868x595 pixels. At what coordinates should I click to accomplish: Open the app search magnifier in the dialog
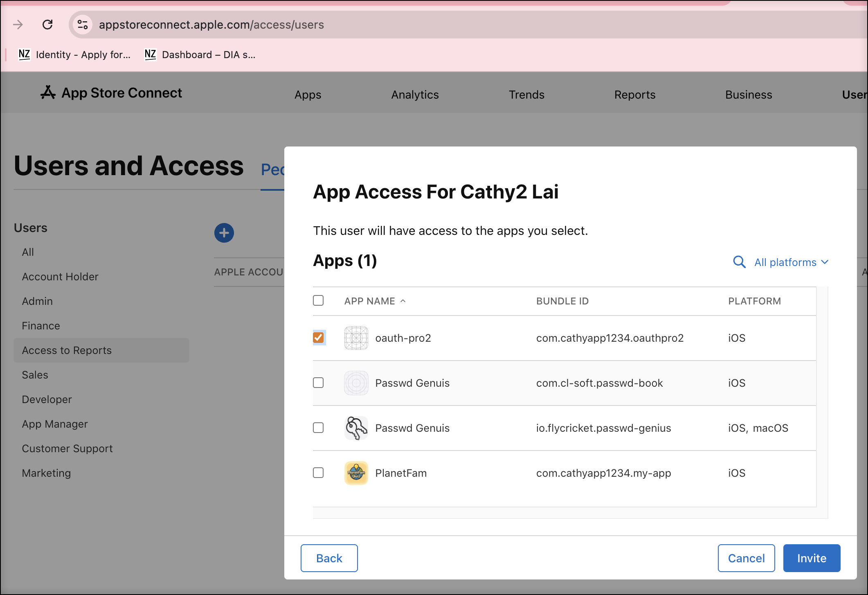tap(739, 262)
